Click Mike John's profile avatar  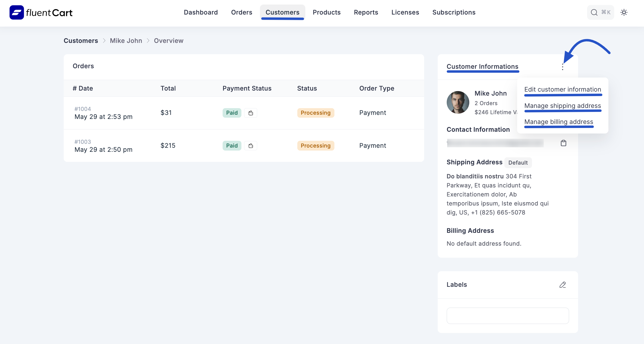coord(457,102)
